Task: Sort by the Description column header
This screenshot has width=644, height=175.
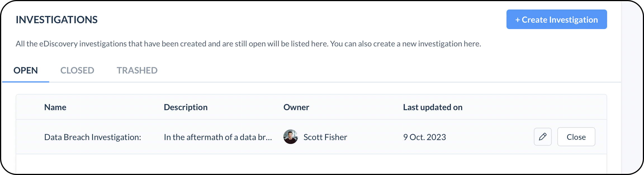Action: (186, 107)
